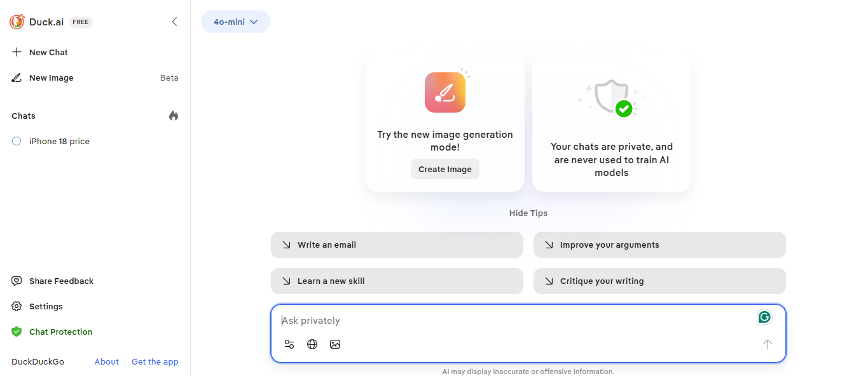This screenshot has width=868, height=376.
Task: Open the 4o-mini model dropdown
Action: tap(235, 22)
